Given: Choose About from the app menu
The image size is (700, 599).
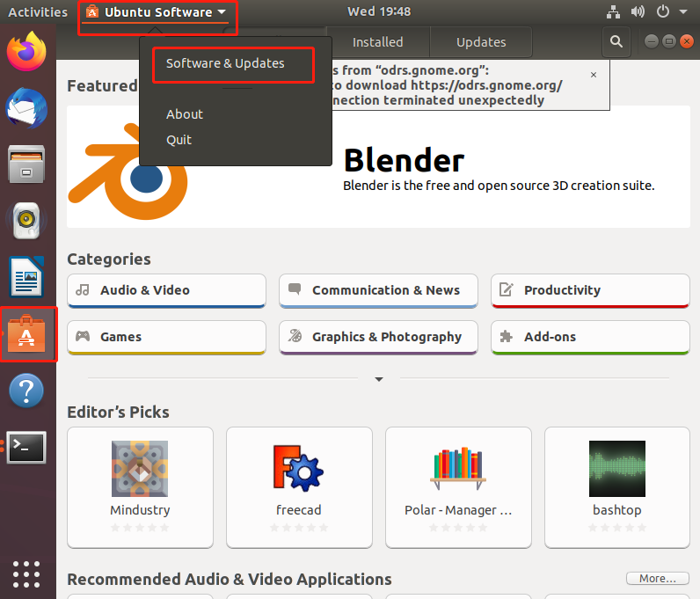Looking at the screenshot, I should (x=185, y=114).
